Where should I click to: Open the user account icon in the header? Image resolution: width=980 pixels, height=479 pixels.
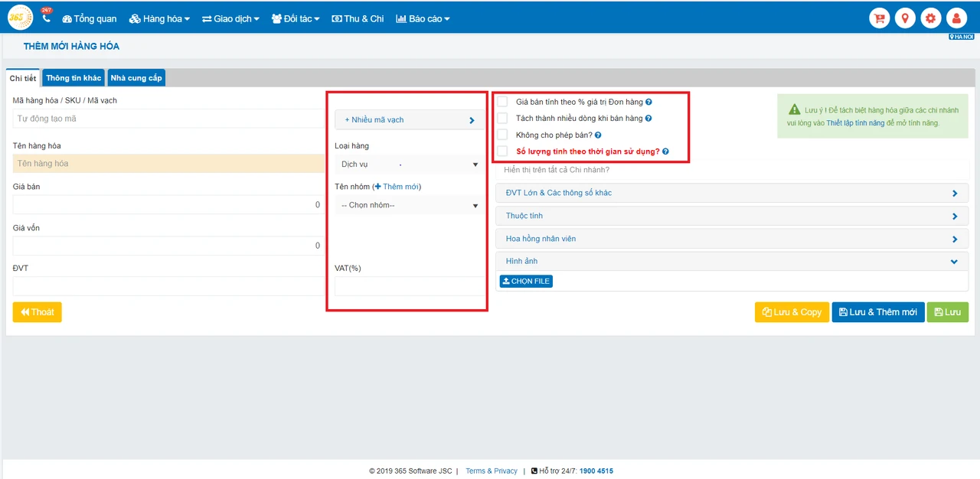956,18
